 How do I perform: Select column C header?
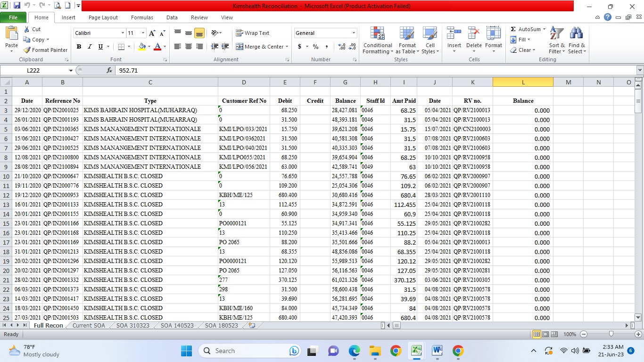click(x=150, y=82)
